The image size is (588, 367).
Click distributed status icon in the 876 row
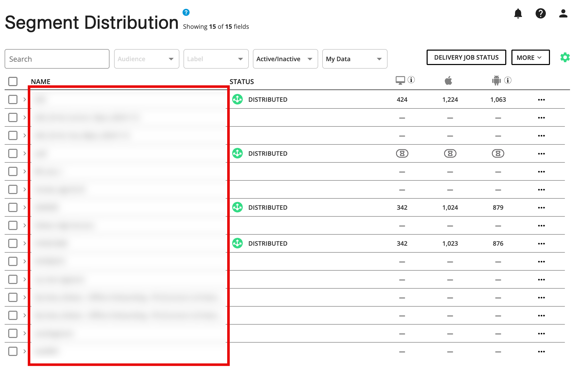click(237, 243)
